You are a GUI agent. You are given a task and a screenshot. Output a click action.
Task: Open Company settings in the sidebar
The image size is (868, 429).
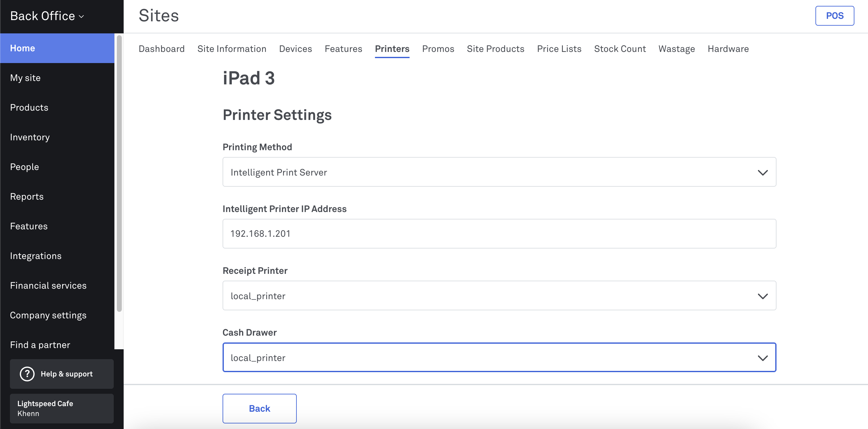pyautogui.click(x=57, y=315)
